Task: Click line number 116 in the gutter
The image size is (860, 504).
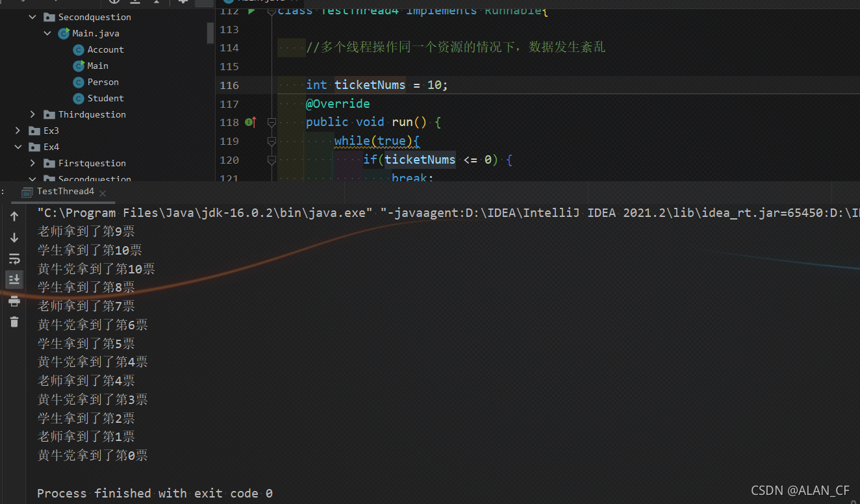Action: coord(229,85)
